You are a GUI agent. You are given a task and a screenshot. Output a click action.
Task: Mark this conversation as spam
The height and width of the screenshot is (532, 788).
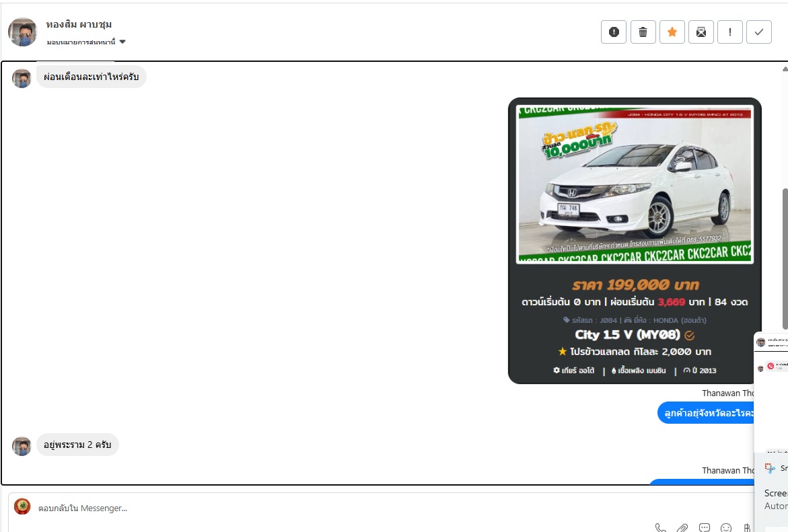[x=614, y=32]
